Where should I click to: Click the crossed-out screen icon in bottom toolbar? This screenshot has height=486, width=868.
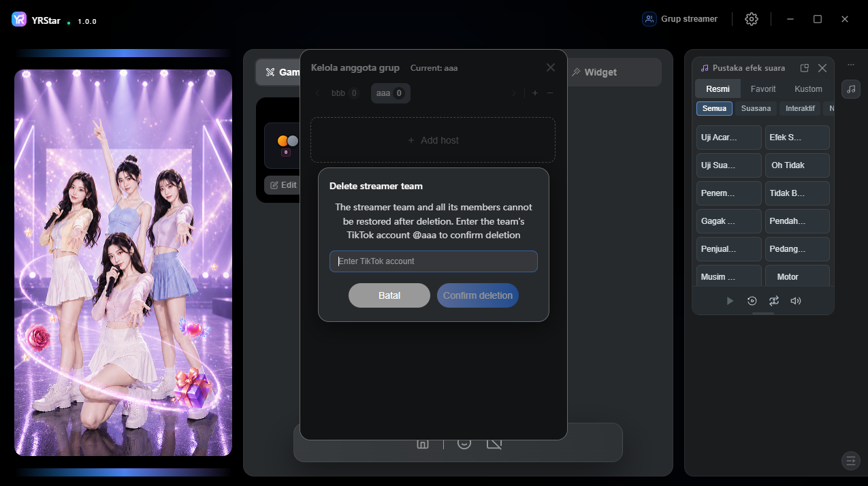click(494, 444)
